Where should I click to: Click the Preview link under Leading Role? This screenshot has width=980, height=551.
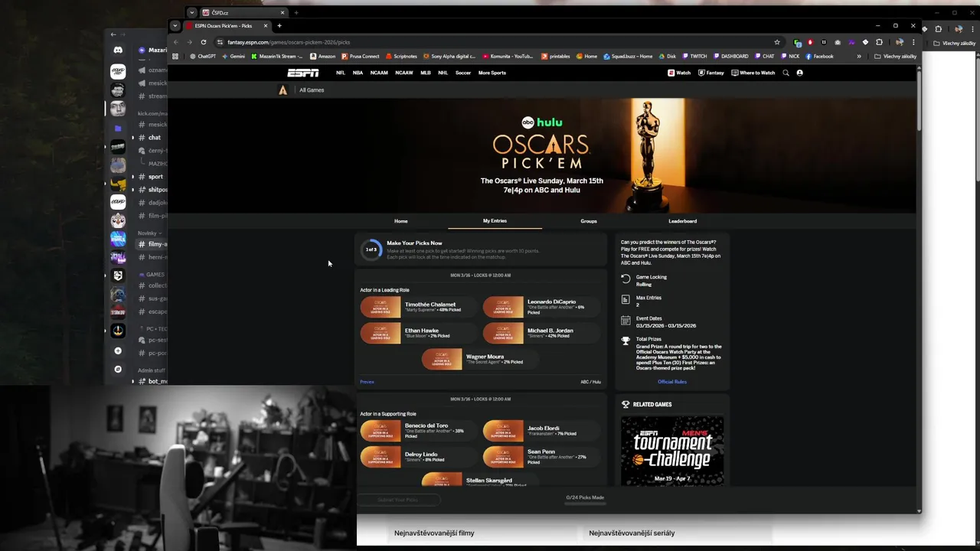click(x=367, y=382)
